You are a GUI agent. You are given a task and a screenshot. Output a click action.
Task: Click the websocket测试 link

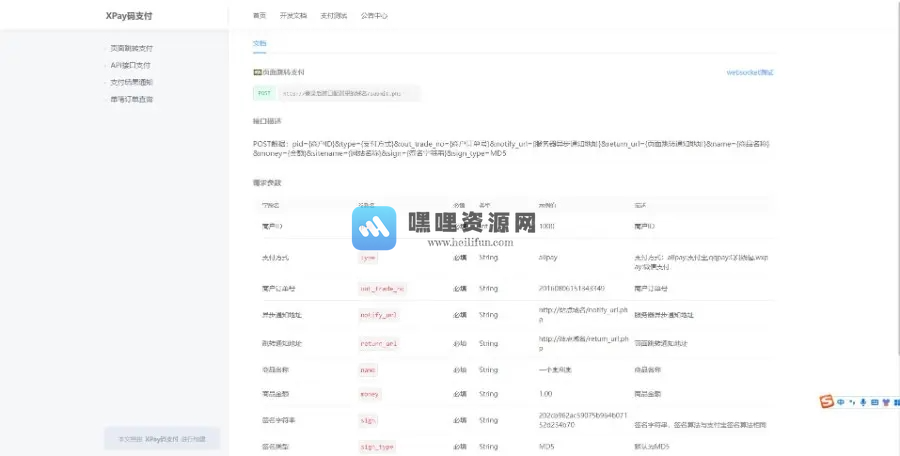[x=750, y=72]
